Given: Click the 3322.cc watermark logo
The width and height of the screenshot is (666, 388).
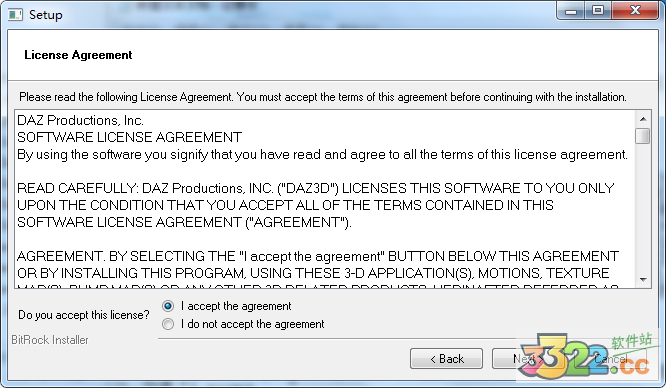Looking at the screenshot, I should coord(586,355).
